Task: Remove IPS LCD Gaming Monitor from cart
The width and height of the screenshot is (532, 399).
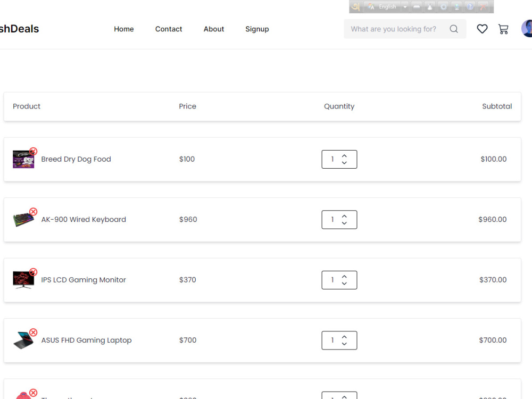Action: pos(33,272)
